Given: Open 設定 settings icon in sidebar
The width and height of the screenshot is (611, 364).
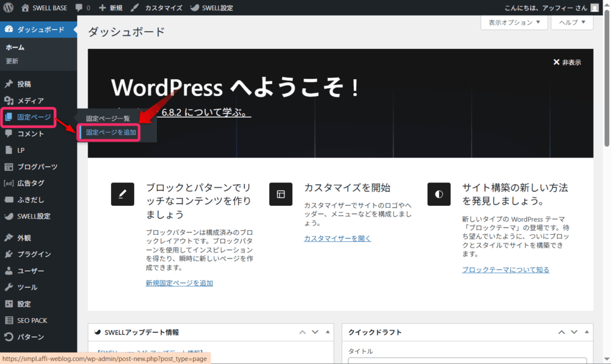Looking at the screenshot, I should tap(8, 304).
